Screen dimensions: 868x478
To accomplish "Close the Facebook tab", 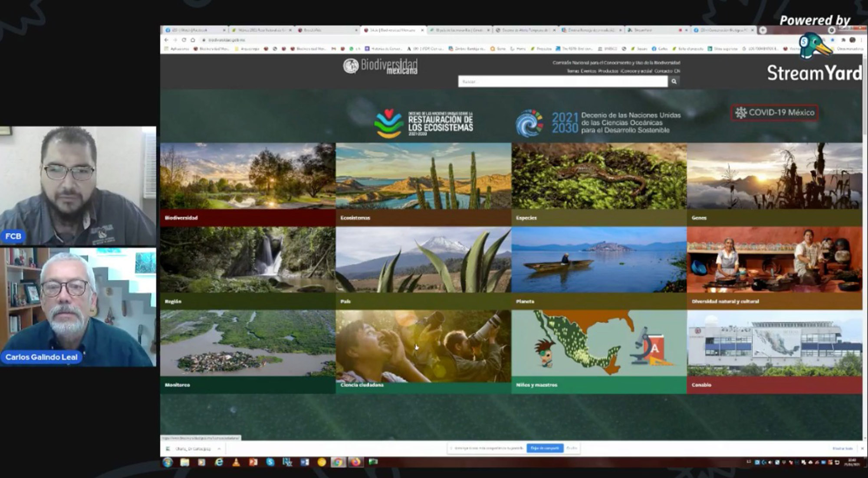I will click(224, 30).
